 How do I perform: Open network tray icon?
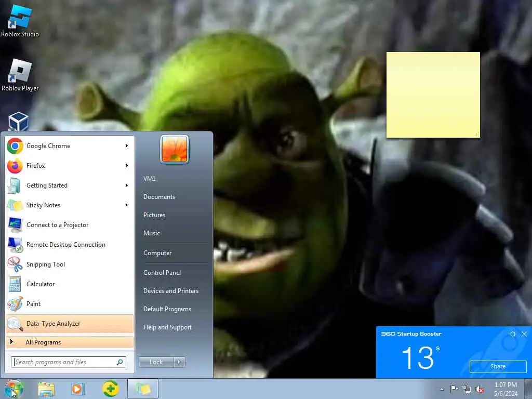467,389
